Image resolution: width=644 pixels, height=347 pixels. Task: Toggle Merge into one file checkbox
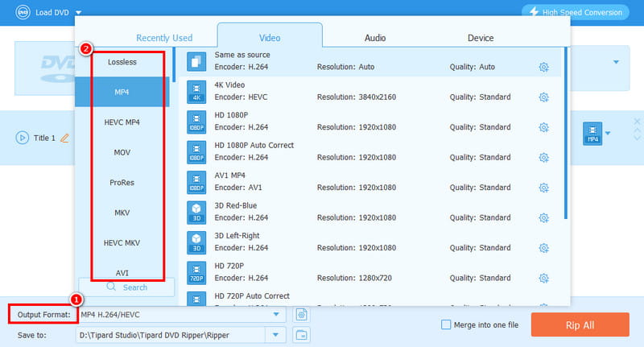(446, 324)
